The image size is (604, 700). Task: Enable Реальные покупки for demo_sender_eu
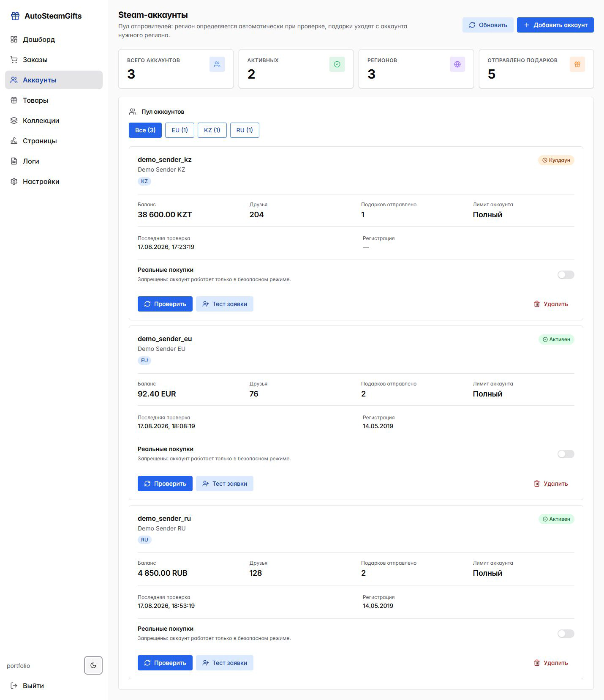click(x=566, y=454)
